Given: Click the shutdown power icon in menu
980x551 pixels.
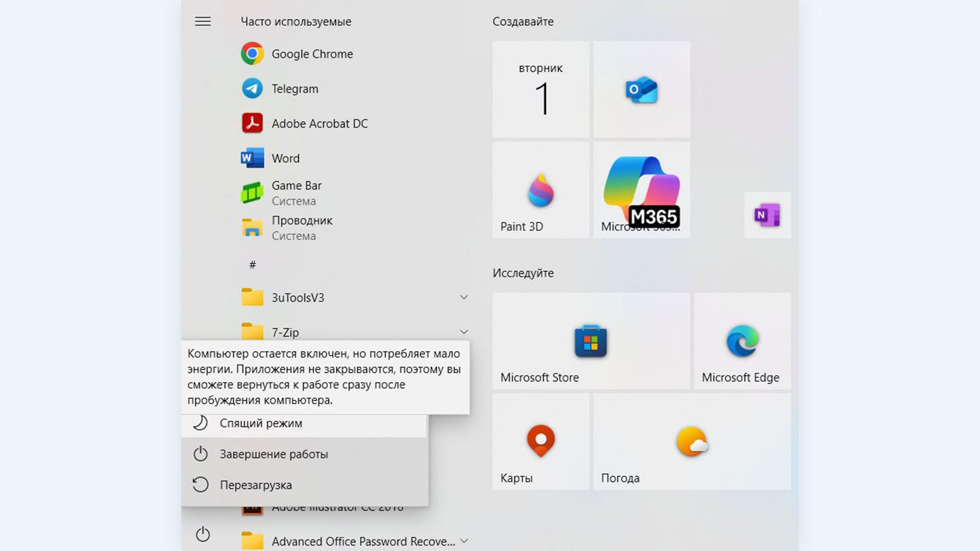Looking at the screenshot, I should coord(200,454).
